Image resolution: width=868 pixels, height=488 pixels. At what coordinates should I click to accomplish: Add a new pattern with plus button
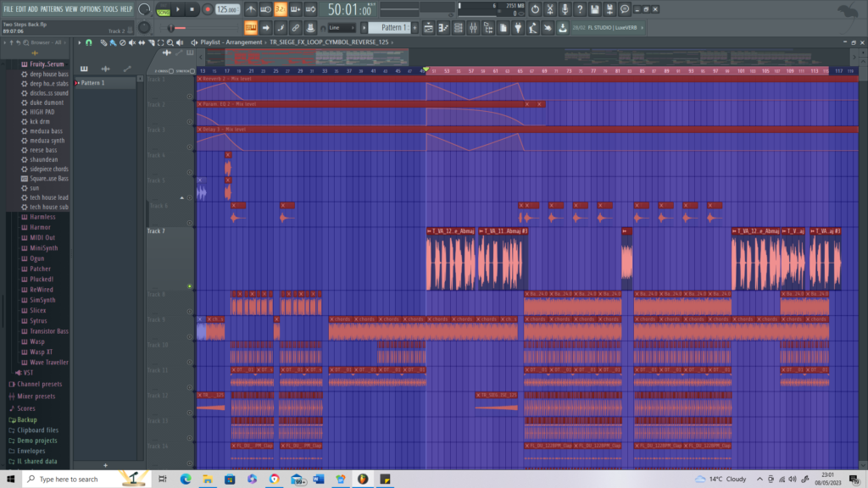point(415,28)
